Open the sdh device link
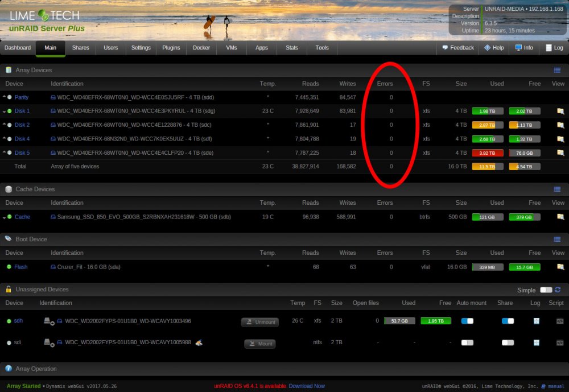Image resolution: width=569 pixels, height=392 pixels. click(18, 320)
